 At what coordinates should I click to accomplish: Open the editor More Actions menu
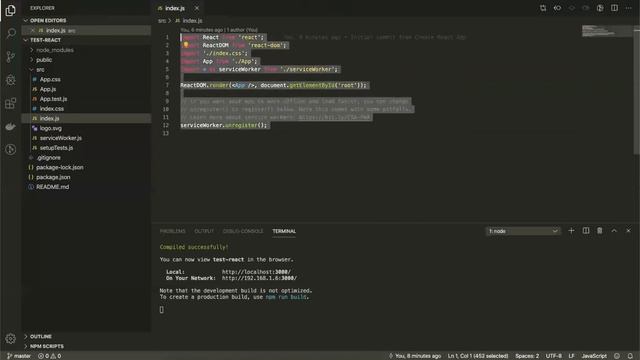(629, 8)
